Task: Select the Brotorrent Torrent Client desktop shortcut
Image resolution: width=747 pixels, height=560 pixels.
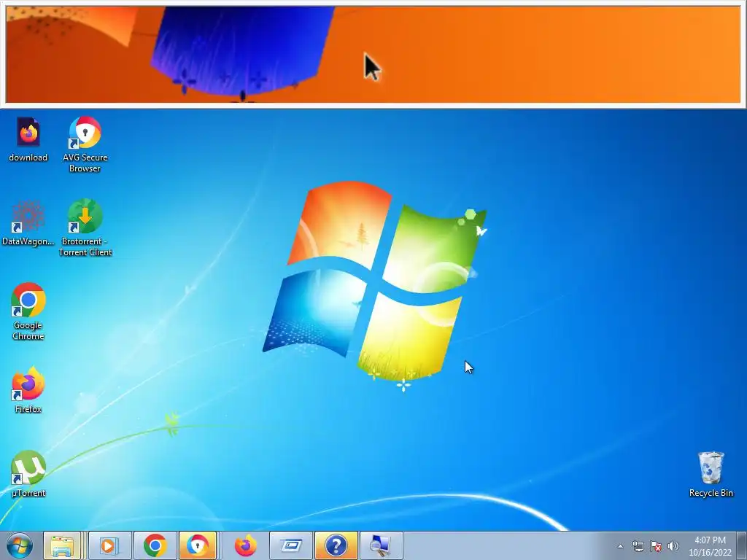Action: coord(85,227)
